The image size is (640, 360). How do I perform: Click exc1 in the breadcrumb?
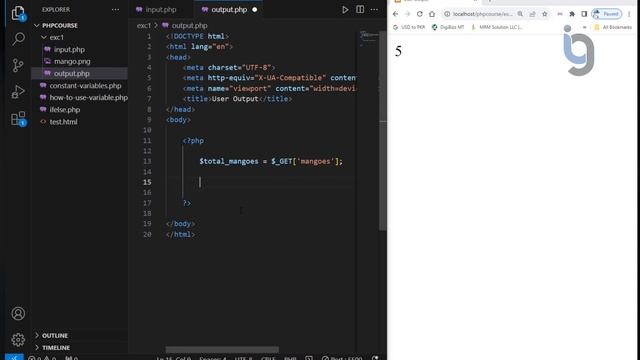(144, 25)
